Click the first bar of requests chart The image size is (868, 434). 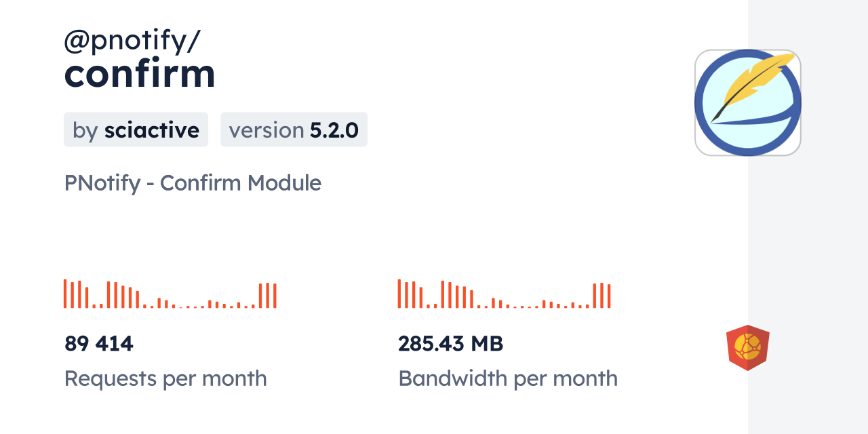coord(65,294)
